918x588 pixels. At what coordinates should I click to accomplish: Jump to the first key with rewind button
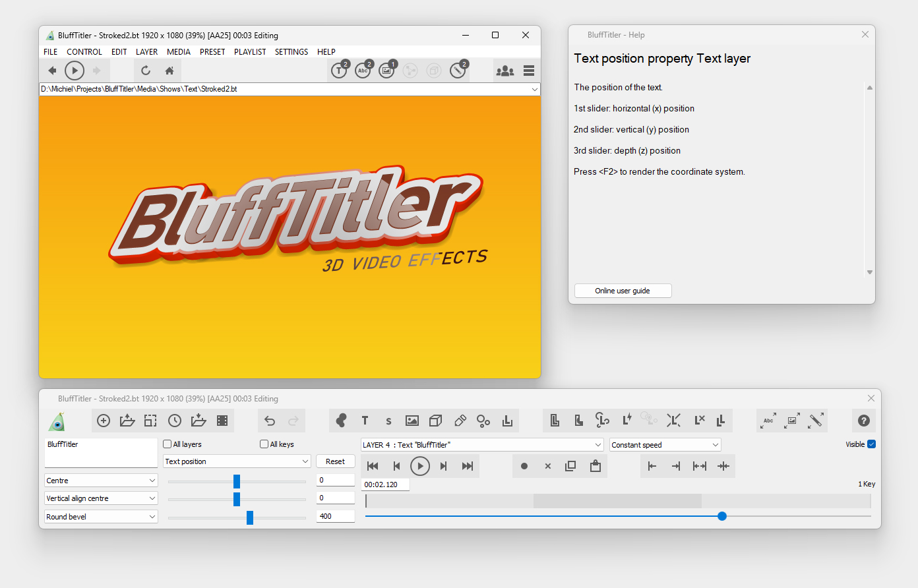click(373, 466)
